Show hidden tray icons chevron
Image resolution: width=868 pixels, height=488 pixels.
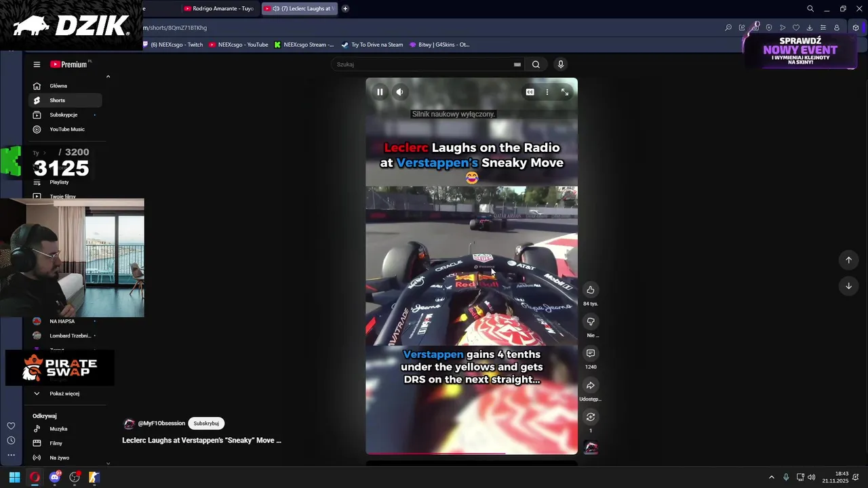click(772, 477)
